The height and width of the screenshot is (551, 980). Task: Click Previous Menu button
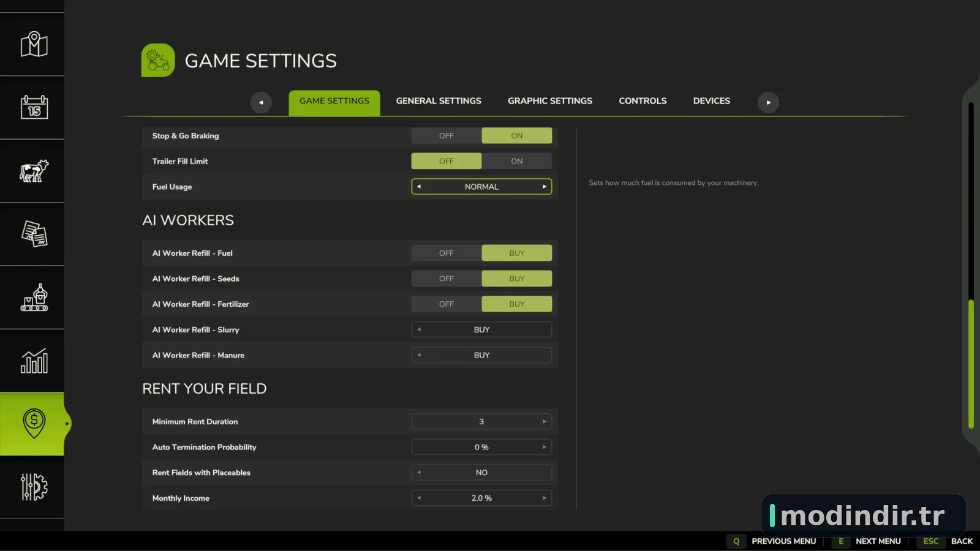(x=784, y=541)
